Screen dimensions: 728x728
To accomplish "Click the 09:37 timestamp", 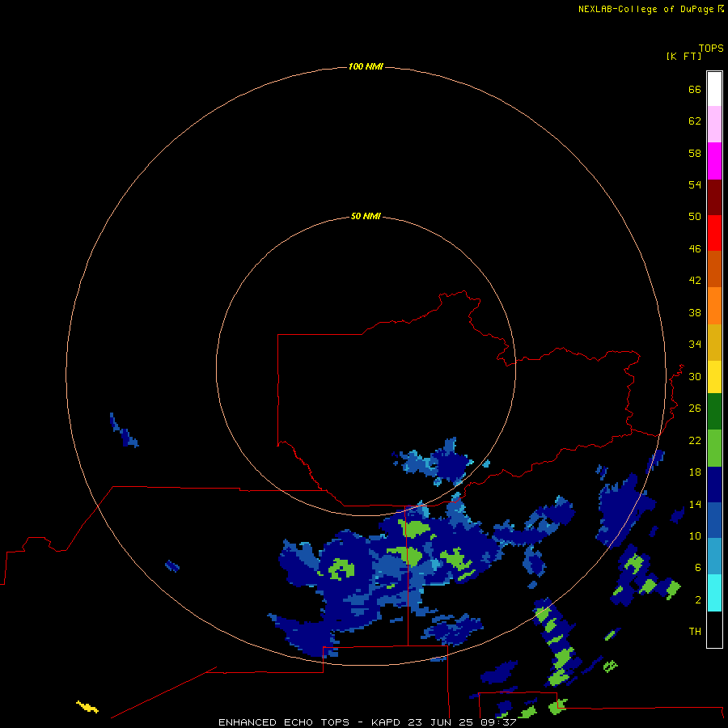I will pyautogui.click(x=499, y=722).
